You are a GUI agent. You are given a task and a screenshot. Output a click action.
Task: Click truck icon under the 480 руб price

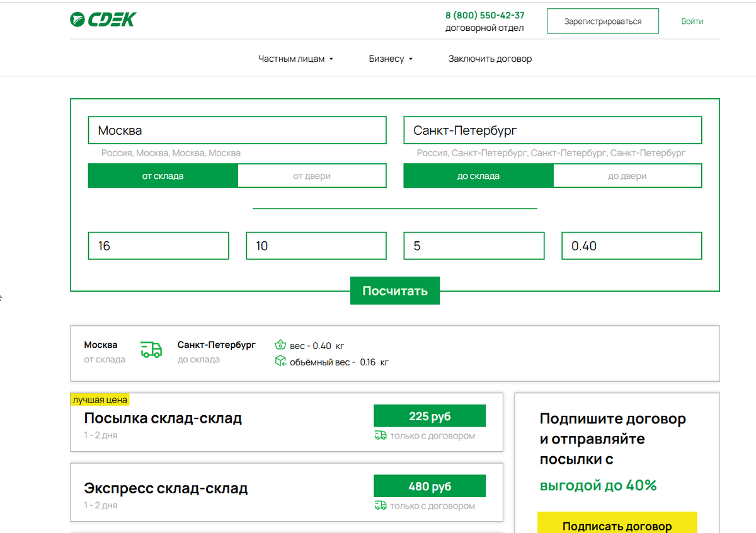(381, 505)
